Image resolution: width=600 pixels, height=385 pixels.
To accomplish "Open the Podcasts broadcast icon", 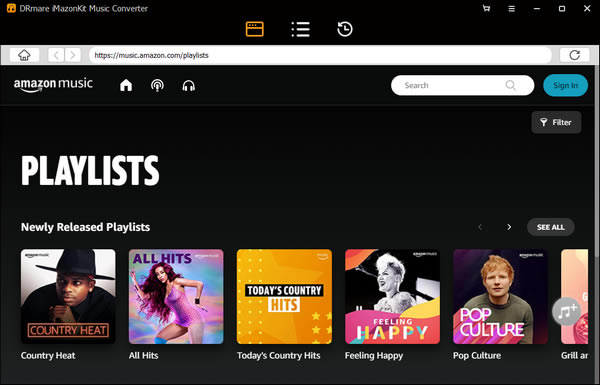I will click(157, 85).
